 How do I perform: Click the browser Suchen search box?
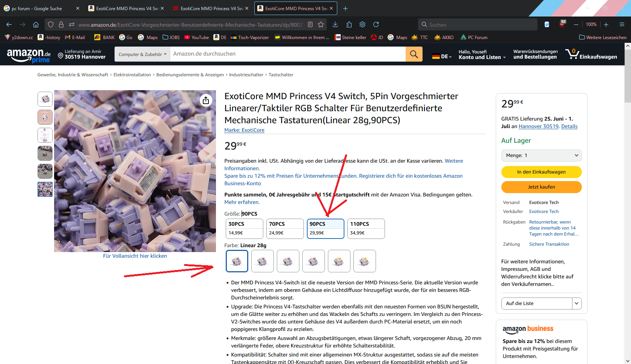click(x=478, y=24)
